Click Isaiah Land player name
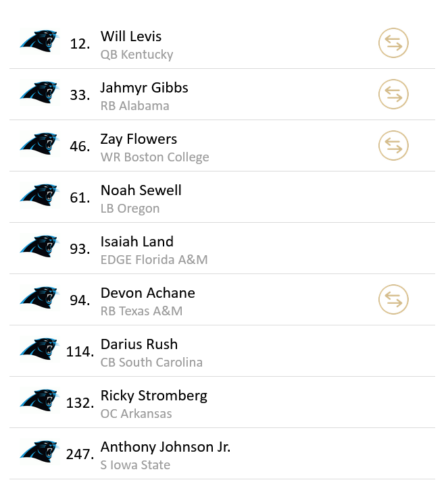The image size is (448, 503). [136, 242]
